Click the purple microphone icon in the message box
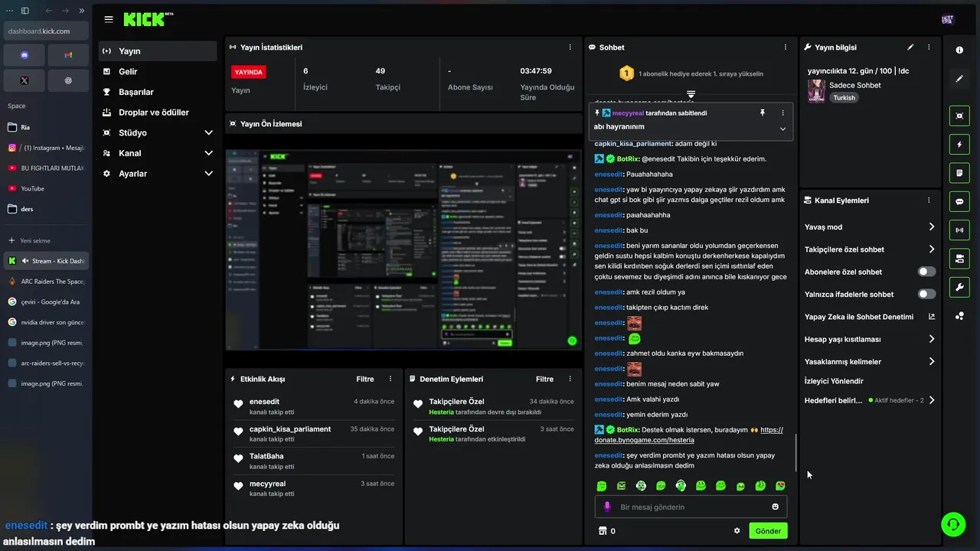 (608, 507)
